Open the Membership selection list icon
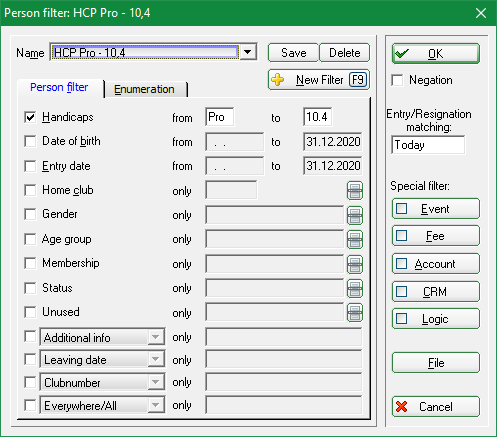The image size is (497, 437). 355,264
